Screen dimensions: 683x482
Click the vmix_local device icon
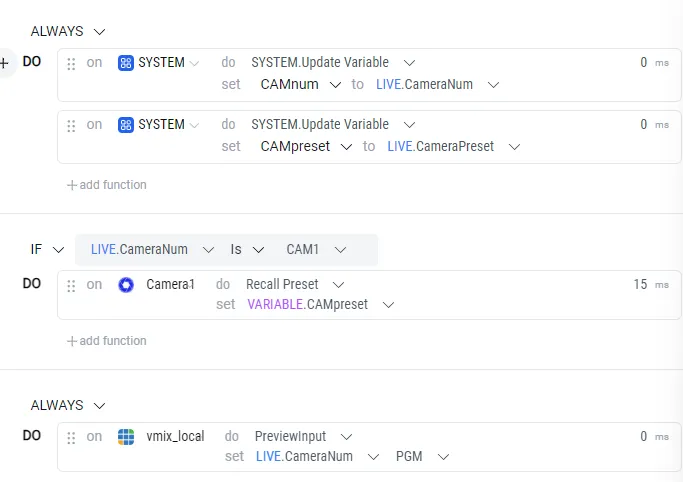[126, 437]
